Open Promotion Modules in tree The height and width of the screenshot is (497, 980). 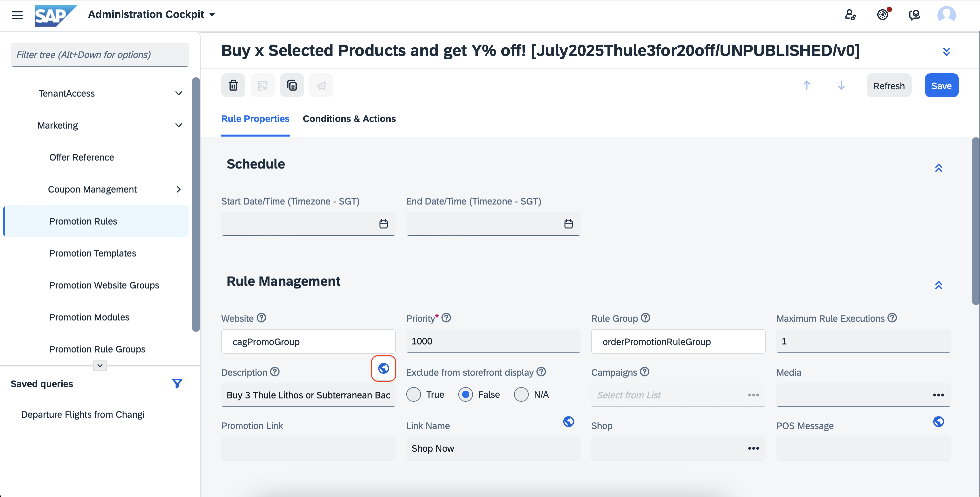pyautogui.click(x=89, y=317)
